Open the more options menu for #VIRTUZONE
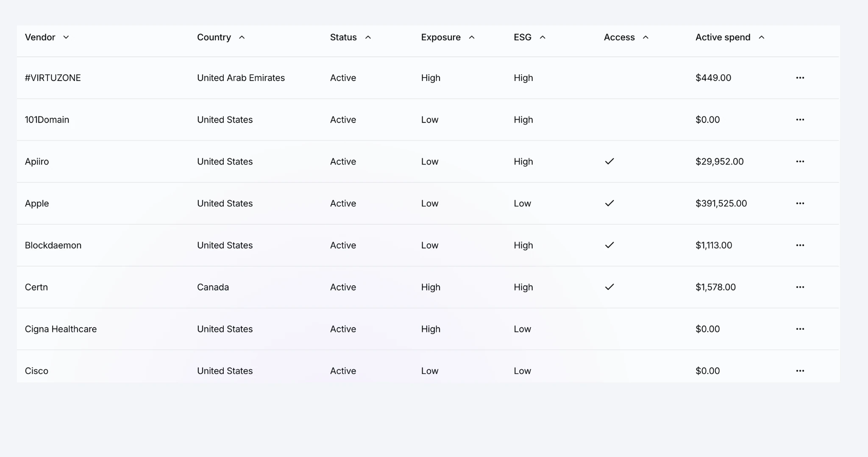This screenshot has width=868, height=457. click(800, 78)
